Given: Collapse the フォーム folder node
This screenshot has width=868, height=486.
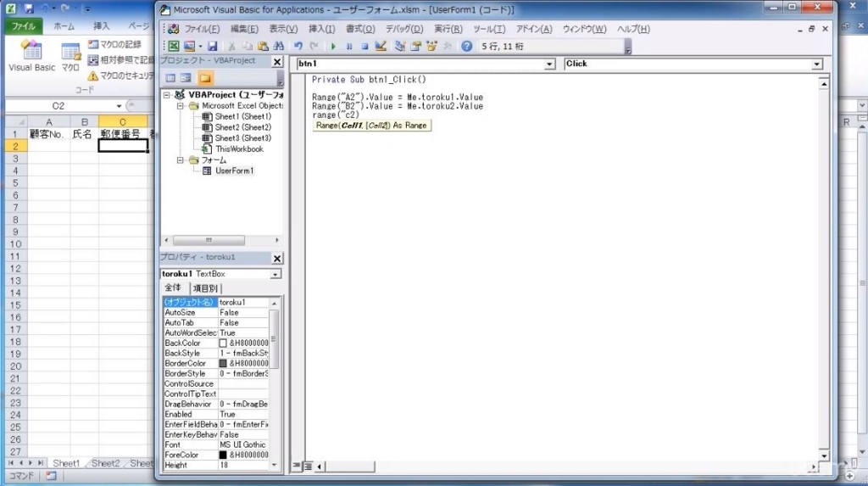Looking at the screenshot, I should [180, 160].
